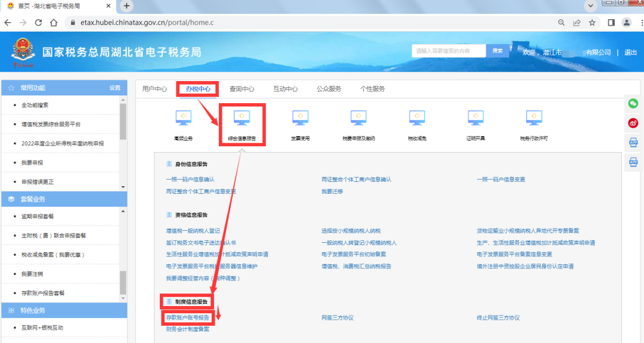Click the browser address bar URL
The height and width of the screenshot is (343, 644).
click(147, 23)
